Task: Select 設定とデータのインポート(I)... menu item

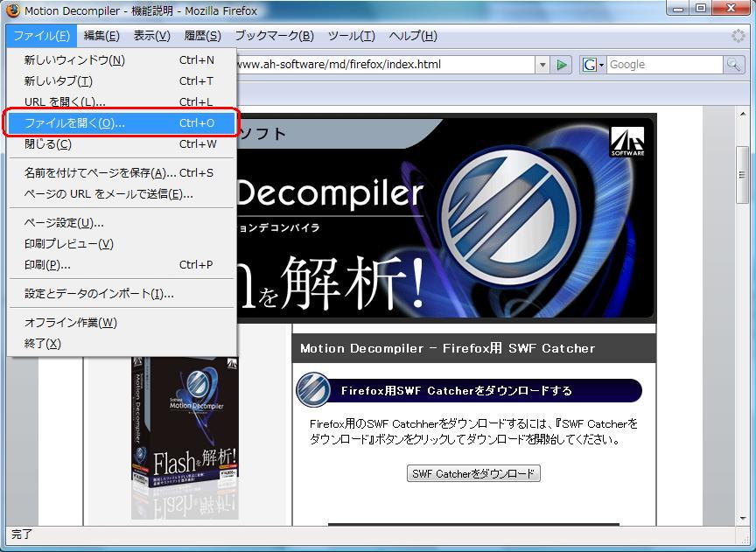Action: 122,294
